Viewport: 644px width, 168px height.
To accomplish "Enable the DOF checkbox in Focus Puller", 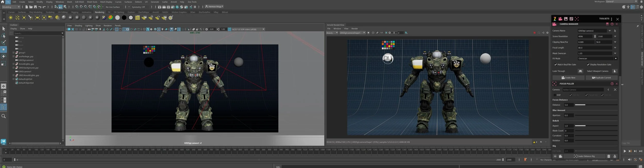I will (x=555, y=95).
